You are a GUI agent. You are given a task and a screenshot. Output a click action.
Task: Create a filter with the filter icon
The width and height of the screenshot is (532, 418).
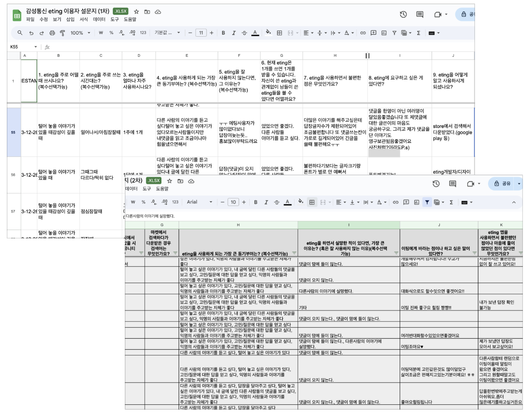[394, 32]
